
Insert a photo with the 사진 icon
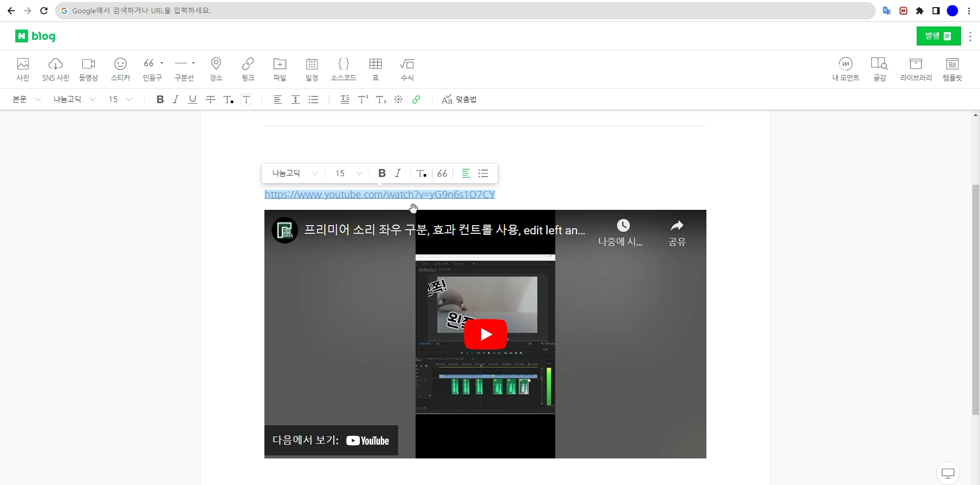(x=23, y=69)
